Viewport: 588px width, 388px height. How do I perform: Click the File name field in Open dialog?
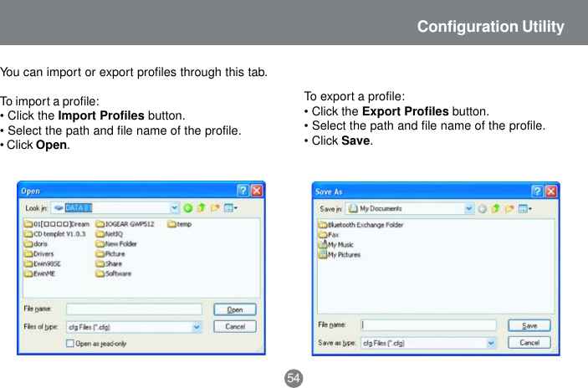[135, 309]
